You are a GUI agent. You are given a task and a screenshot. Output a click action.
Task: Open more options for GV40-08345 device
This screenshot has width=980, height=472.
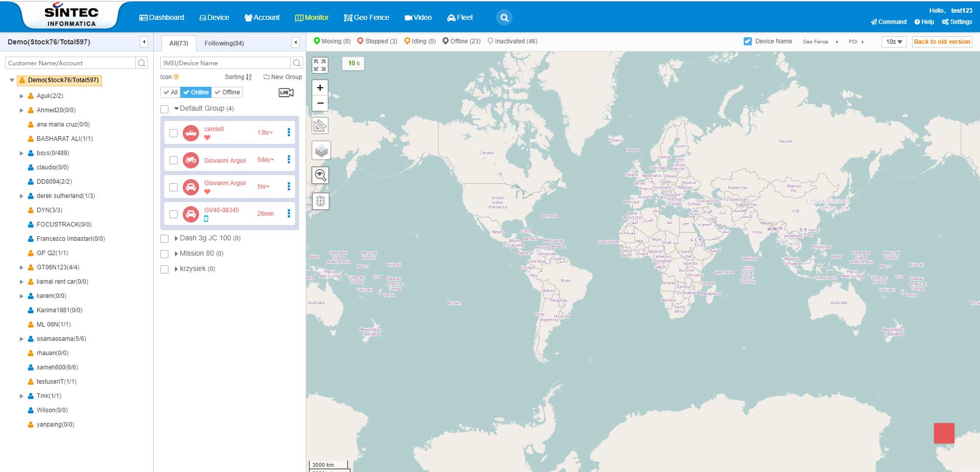click(289, 213)
